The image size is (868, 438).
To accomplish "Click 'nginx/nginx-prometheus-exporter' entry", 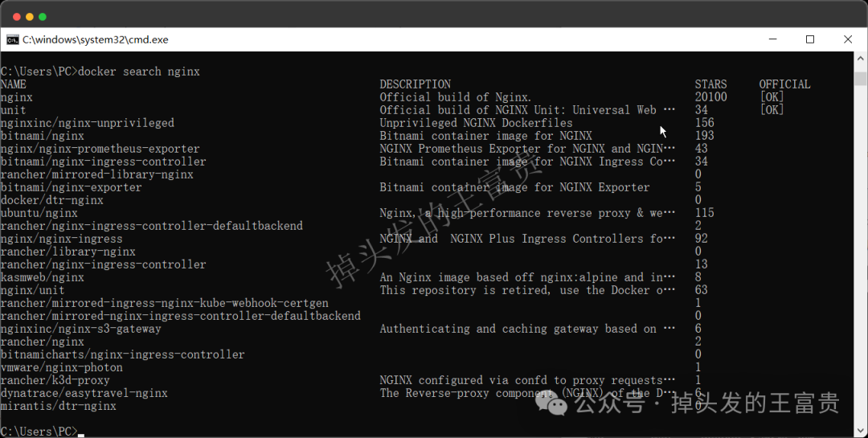I will click(100, 149).
